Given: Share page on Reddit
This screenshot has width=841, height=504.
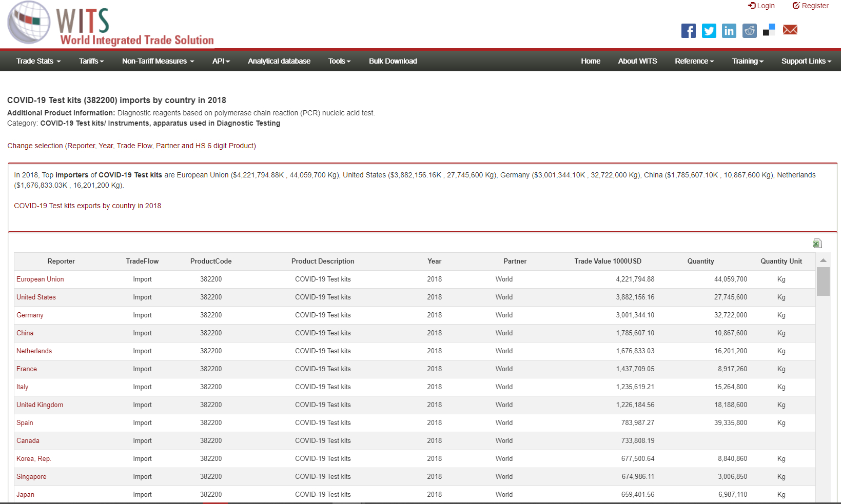Looking at the screenshot, I should [x=749, y=31].
